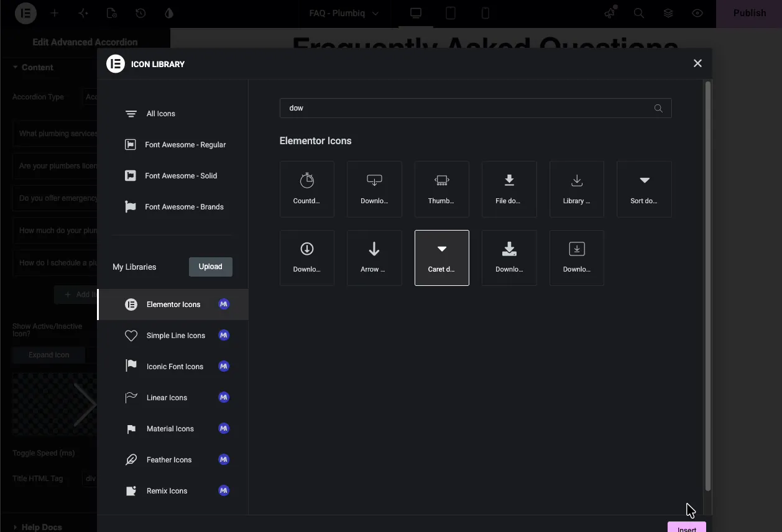This screenshot has width=782, height=532.
Task: Select the Expand Icon tab in editor panel
Action: coord(48,355)
